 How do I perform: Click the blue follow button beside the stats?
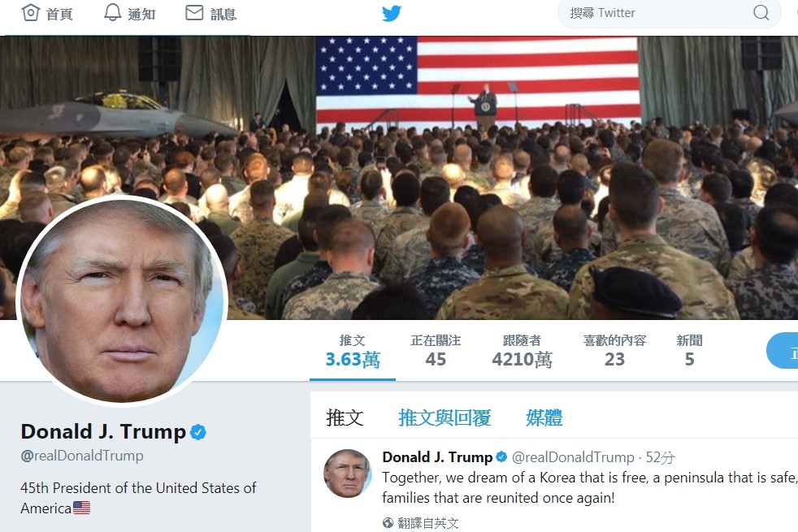[783, 351]
